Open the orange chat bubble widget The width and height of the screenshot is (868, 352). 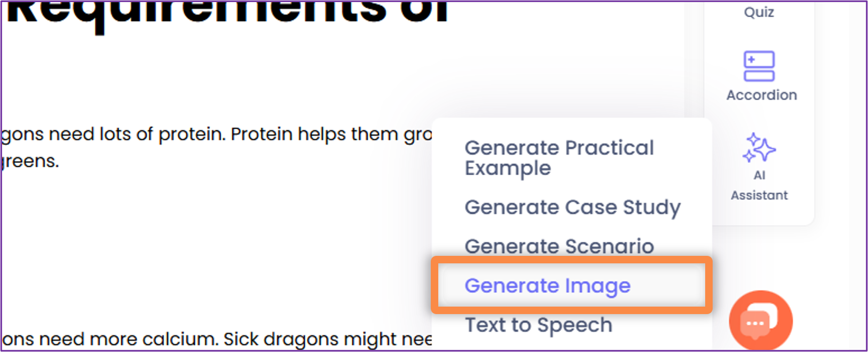pos(760,320)
